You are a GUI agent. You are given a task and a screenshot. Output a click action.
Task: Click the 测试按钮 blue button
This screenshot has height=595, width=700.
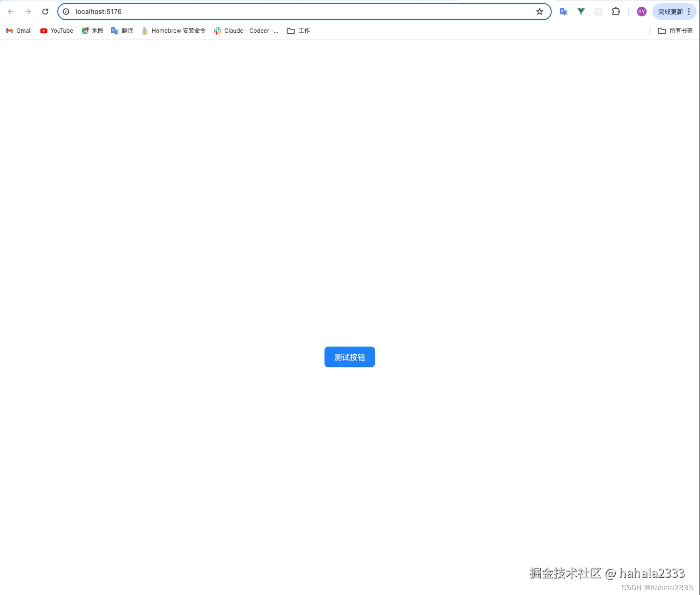coord(350,357)
